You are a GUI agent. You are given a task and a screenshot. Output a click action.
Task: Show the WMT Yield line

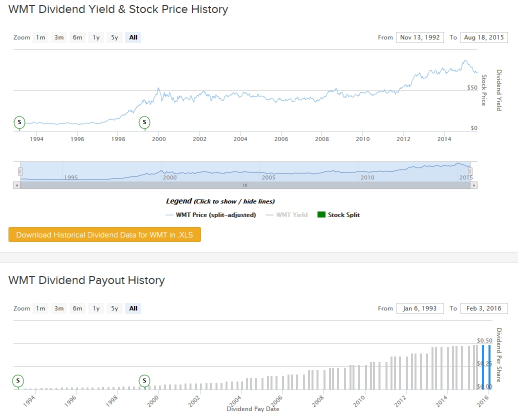(x=287, y=215)
